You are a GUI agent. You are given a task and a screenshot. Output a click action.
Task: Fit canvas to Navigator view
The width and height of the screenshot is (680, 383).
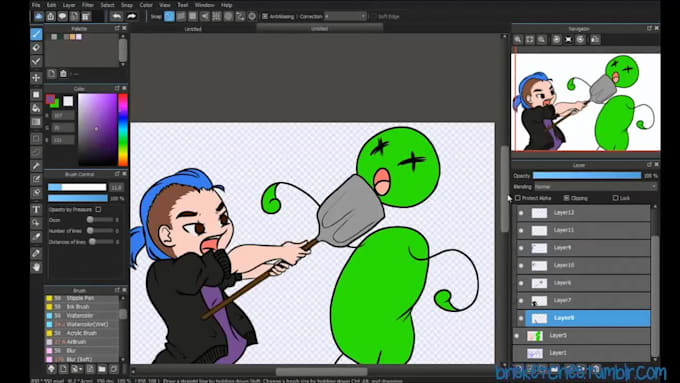pyautogui.click(x=530, y=39)
